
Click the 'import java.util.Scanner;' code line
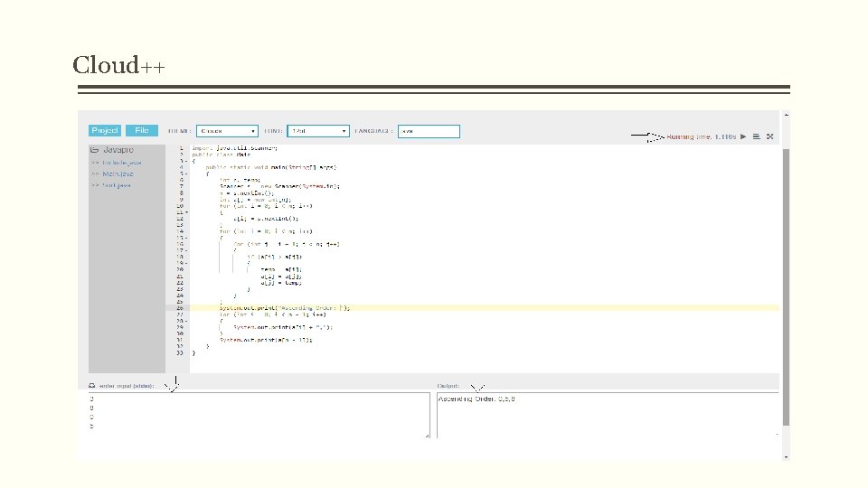pos(235,147)
